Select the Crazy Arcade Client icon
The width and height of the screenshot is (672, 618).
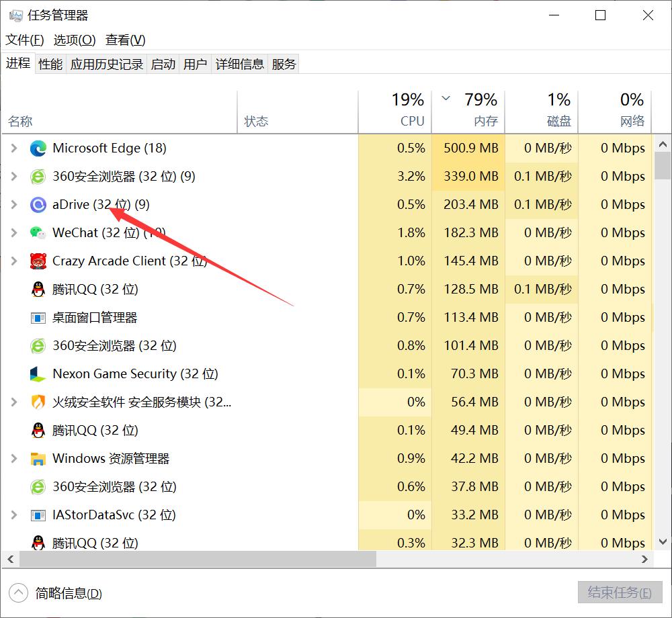coord(38,261)
